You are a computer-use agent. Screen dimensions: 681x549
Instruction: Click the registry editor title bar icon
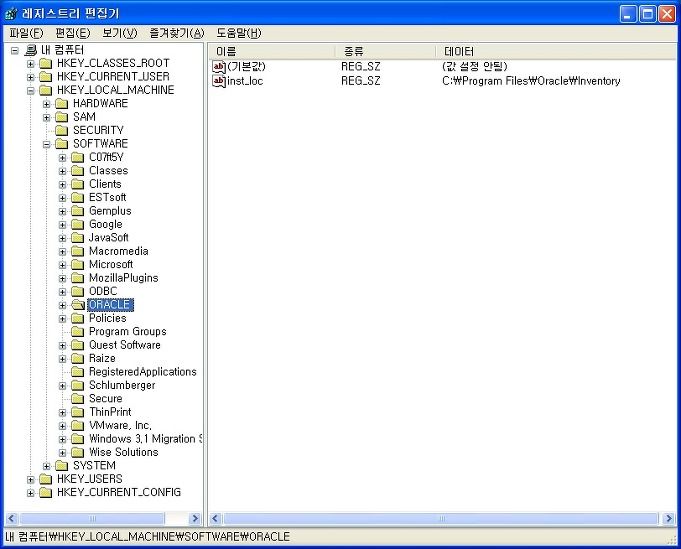click(x=11, y=14)
